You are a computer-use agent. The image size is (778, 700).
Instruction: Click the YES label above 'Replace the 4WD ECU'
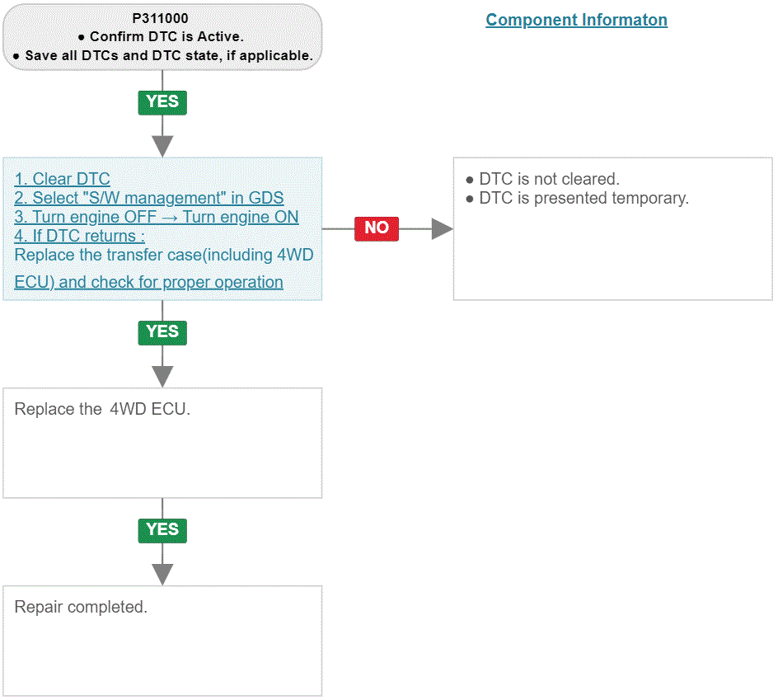[x=162, y=332]
